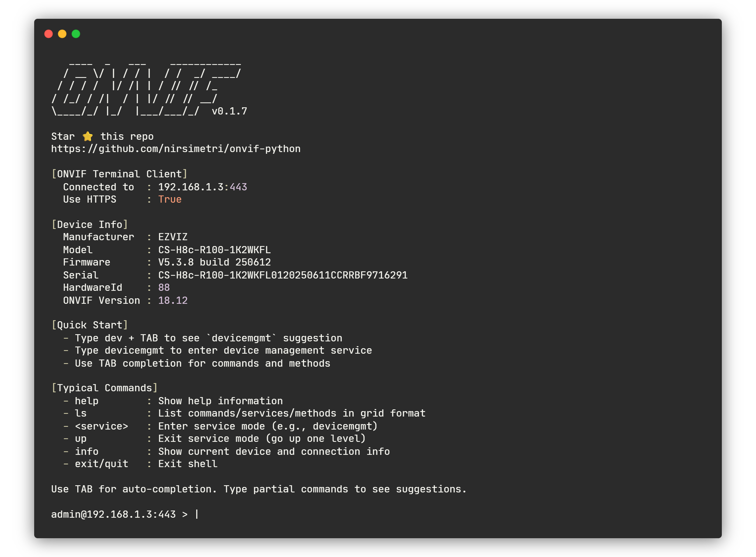Click the CS-H8c-R100-1K2WKFL model value
Image resolution: width=756 pixels, height=557 pixels.
pos(214,250)
